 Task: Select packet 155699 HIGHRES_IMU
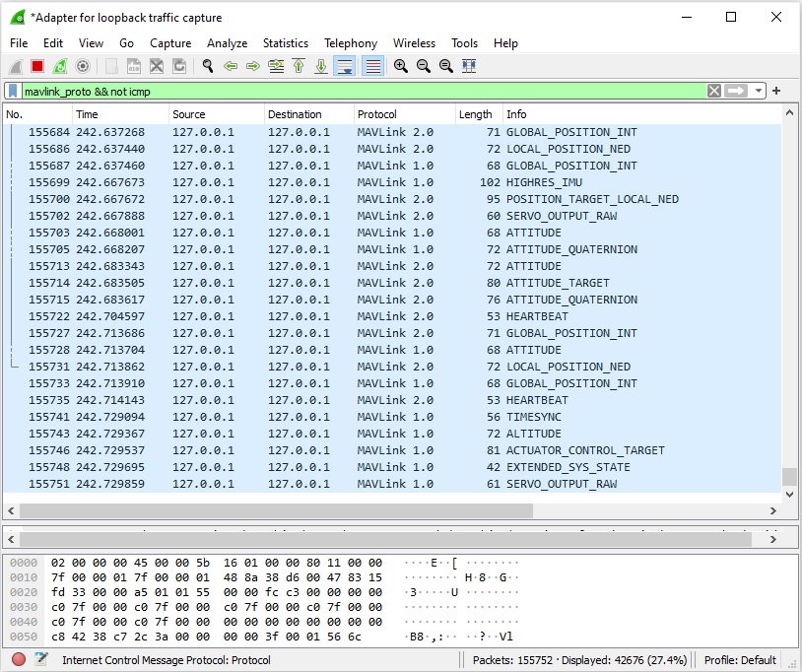point(392,182)
